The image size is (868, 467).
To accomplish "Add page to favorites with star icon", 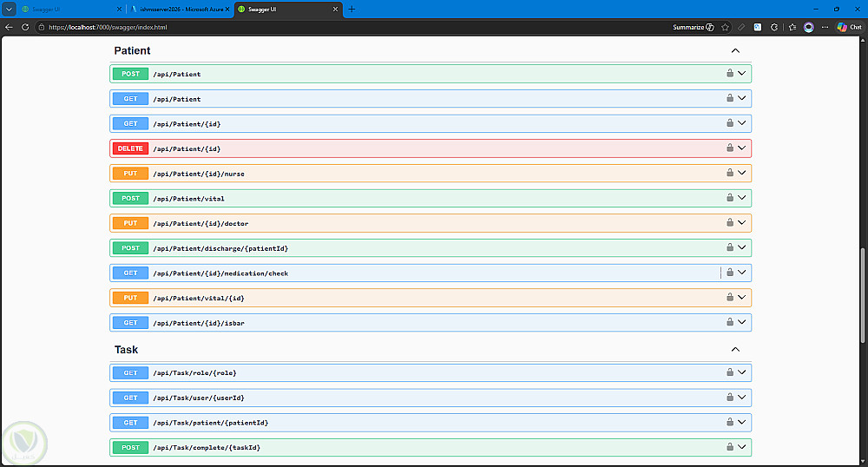I will tap(725, 27).
